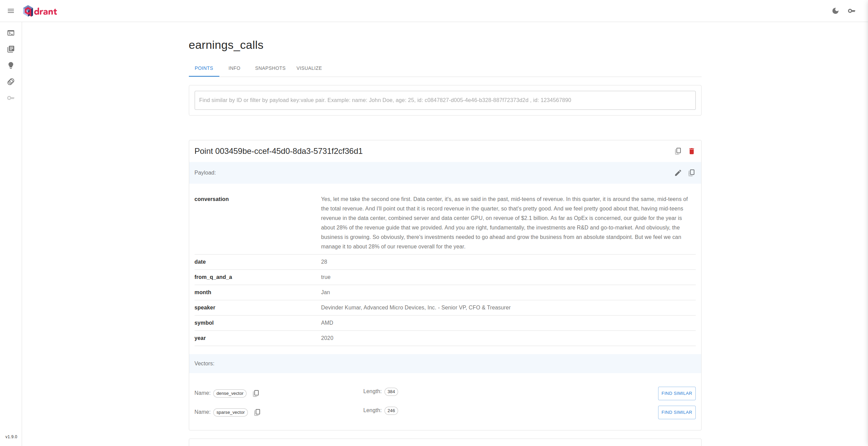
Task: Focus the find similar or filter input
Action: (445, 100)
